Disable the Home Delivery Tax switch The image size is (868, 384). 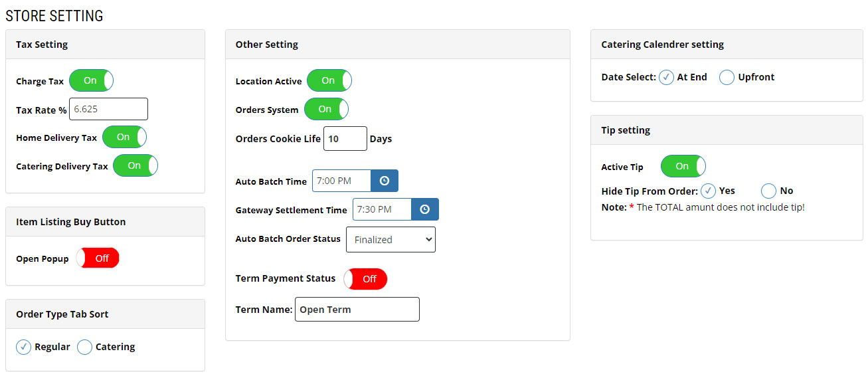coord(125,137)
